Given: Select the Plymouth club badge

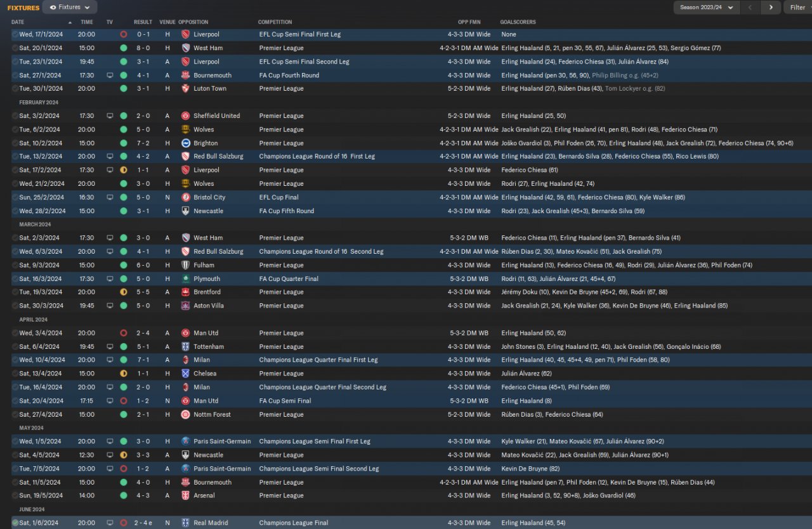Looking at the screenshot, I should pos(185,279).
